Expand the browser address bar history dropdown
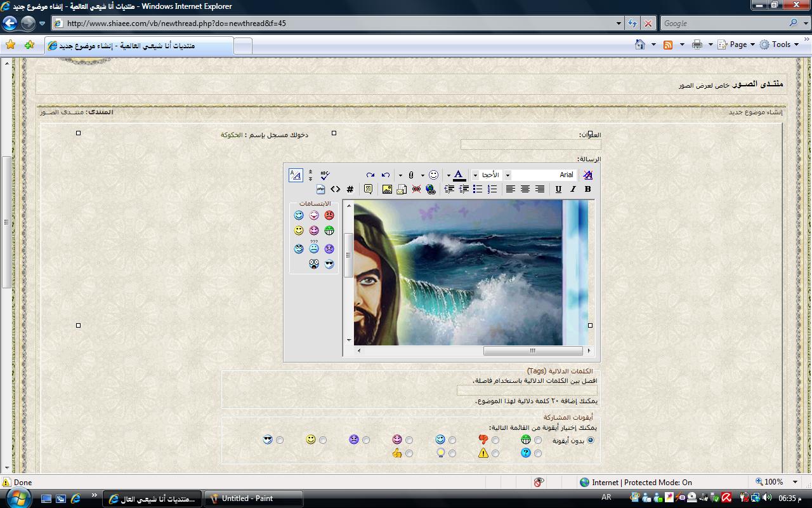This screenshot has height=508, width=812. tap(619, 23)
